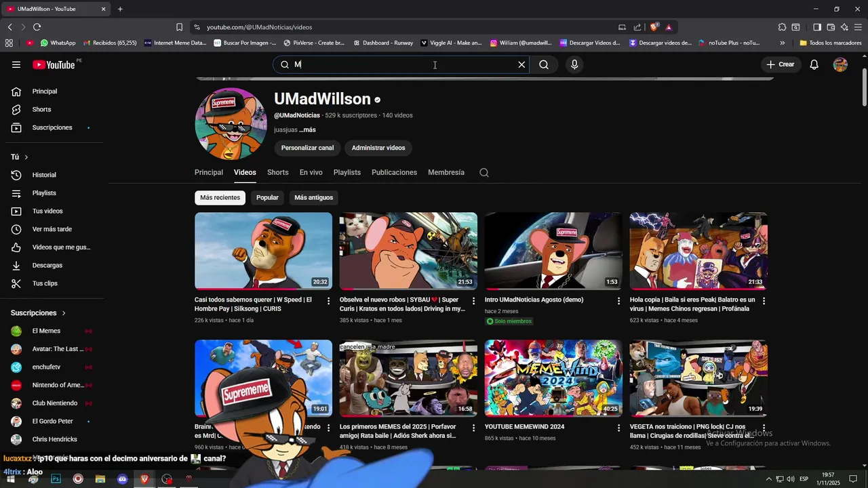Open the Casi todos sabemos querer video thumbnail
This screenshot has width=868, height=488.
(263, 251)
